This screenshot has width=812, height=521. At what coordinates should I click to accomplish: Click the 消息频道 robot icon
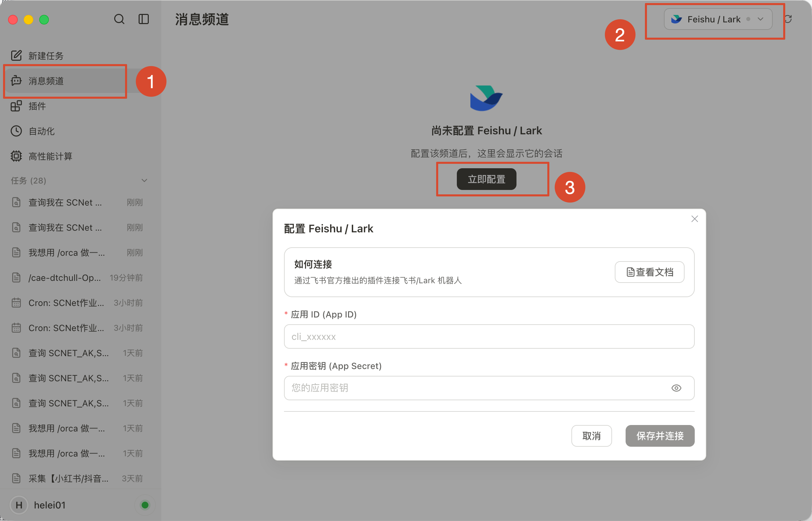16,81
